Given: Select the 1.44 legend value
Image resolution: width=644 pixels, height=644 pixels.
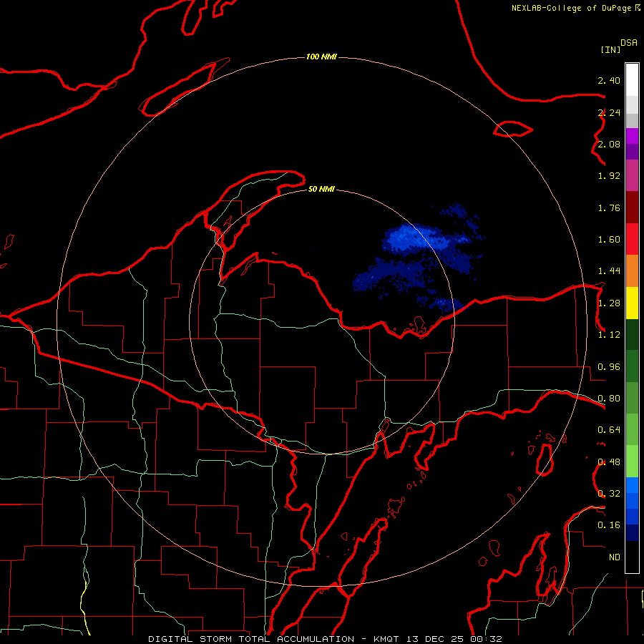Looking at the screenshot, I should pos(609,271).
